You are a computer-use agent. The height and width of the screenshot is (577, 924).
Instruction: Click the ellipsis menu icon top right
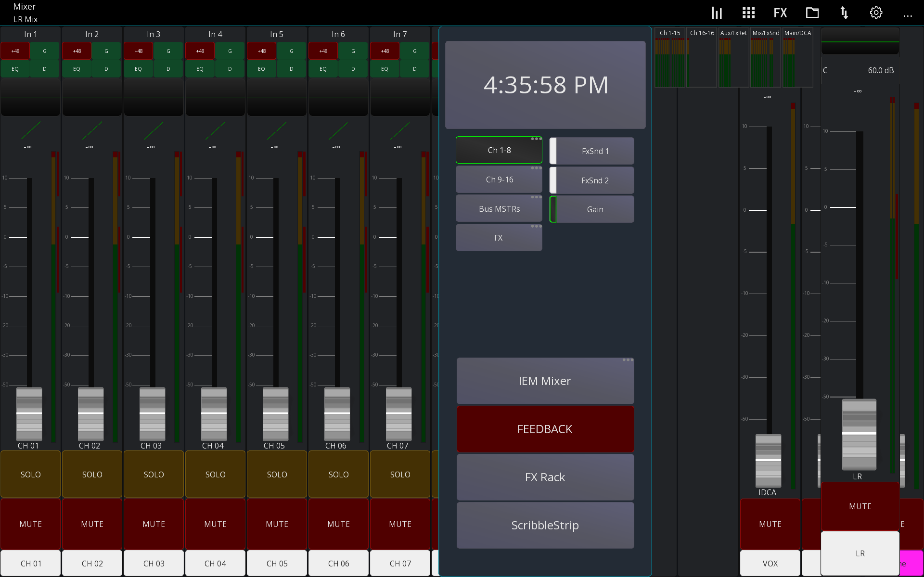[908, 15]
